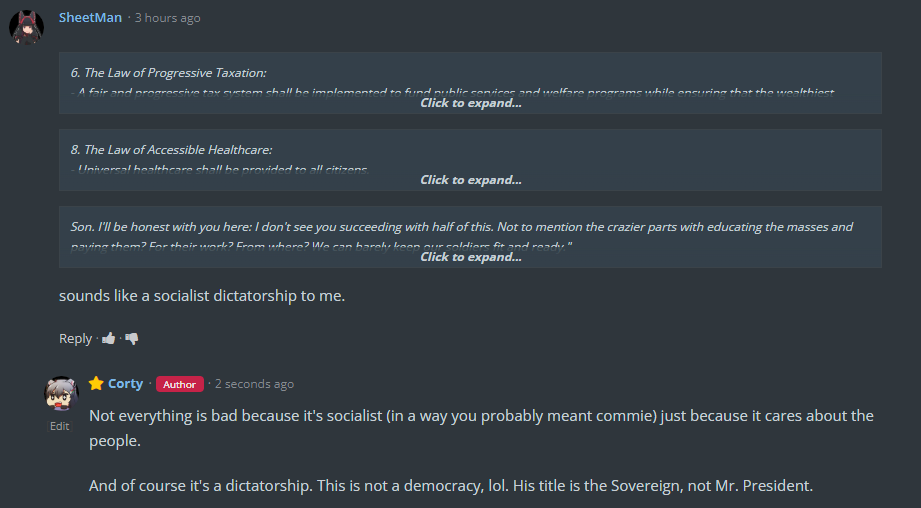Expand the Accessible Healthcare quote

[470, 180]
